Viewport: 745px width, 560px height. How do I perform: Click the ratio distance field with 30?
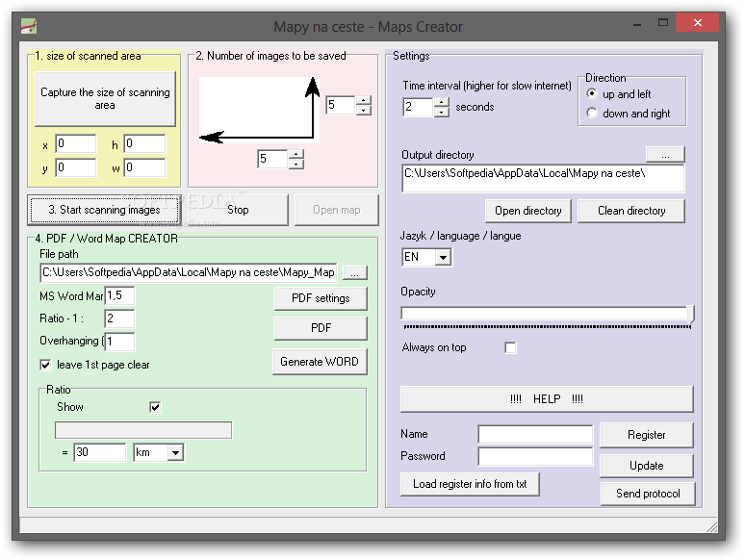100,452
